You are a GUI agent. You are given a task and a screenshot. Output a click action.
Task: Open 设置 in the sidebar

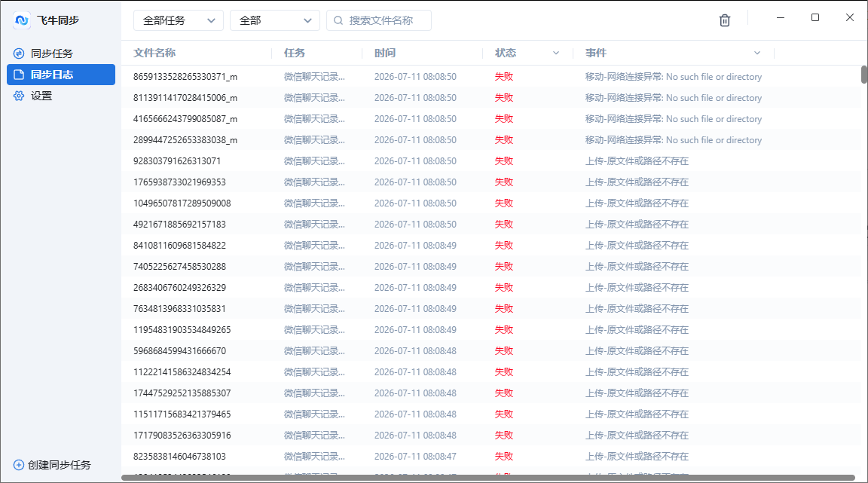coord(61,96)
